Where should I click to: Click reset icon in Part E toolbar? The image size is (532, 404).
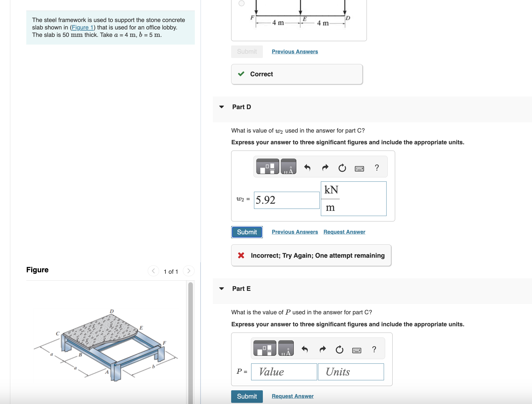pyautogui.click(x=339, y=349)
